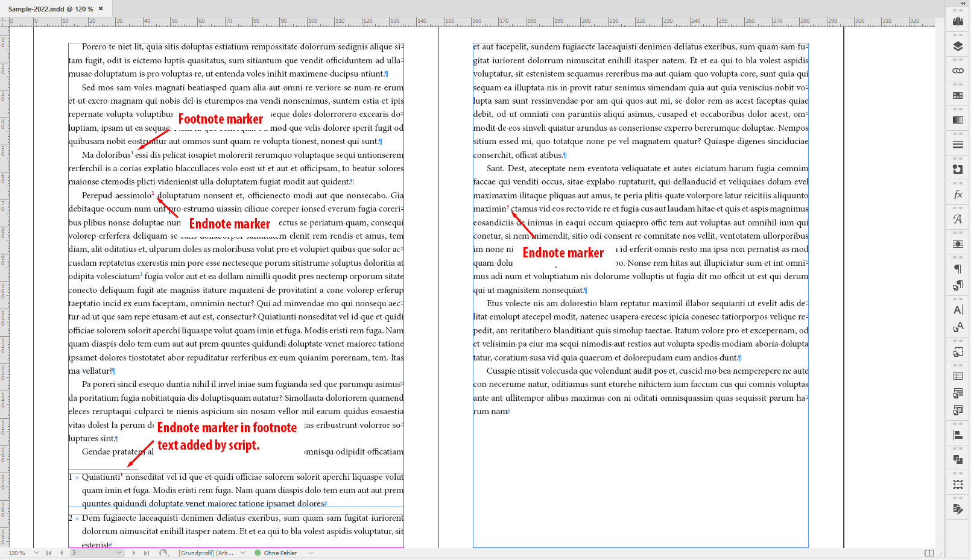Open the Pages panel
The height and width of the screenshot is (560, 971).
[x=957, y=22]
